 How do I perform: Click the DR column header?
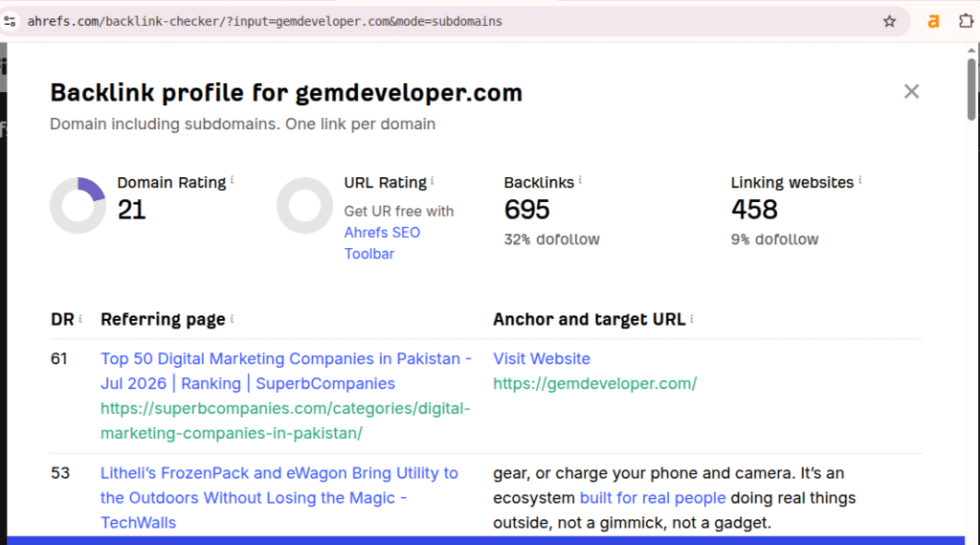[x=62, y=319]
